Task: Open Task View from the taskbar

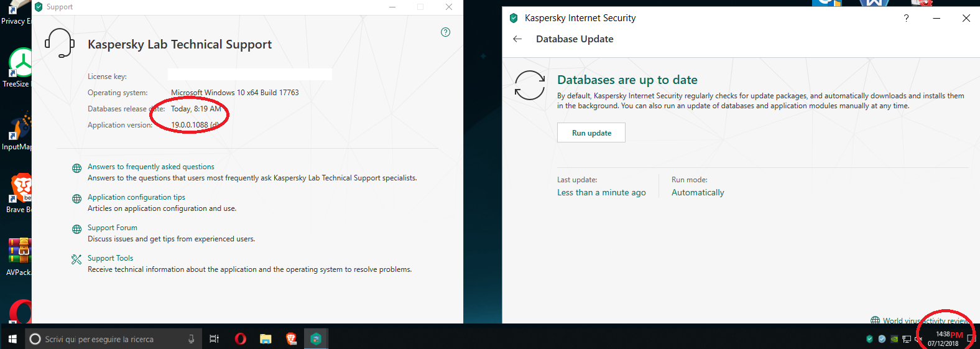Action: 214,339
